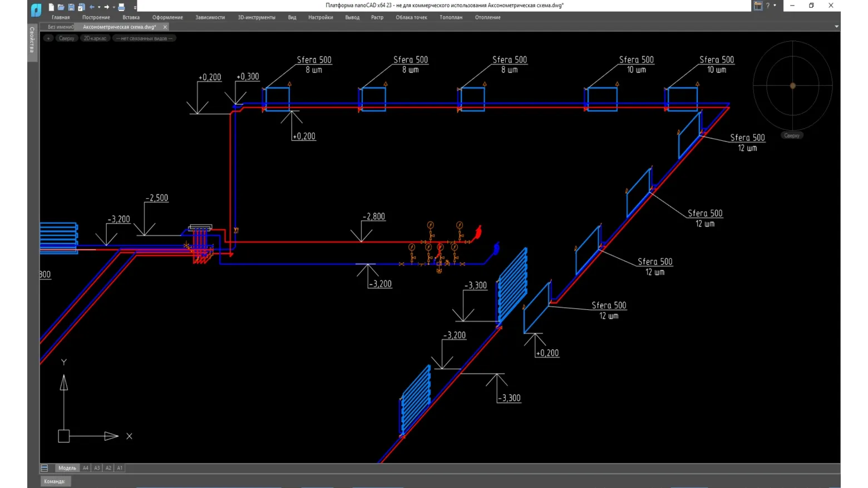Click the Redo arrow icon
Viewport: 868px width, 488px height.
pyautogui.click(x=107, y=7)
